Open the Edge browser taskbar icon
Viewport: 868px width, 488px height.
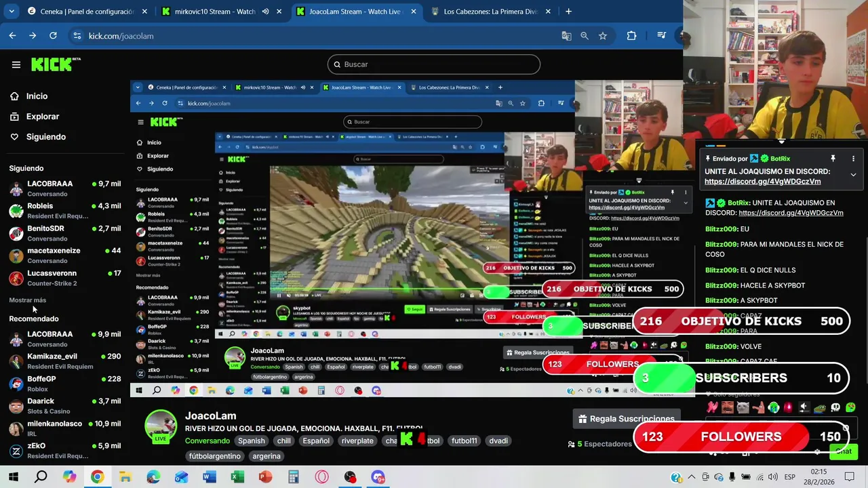click(x=153, y=477)
